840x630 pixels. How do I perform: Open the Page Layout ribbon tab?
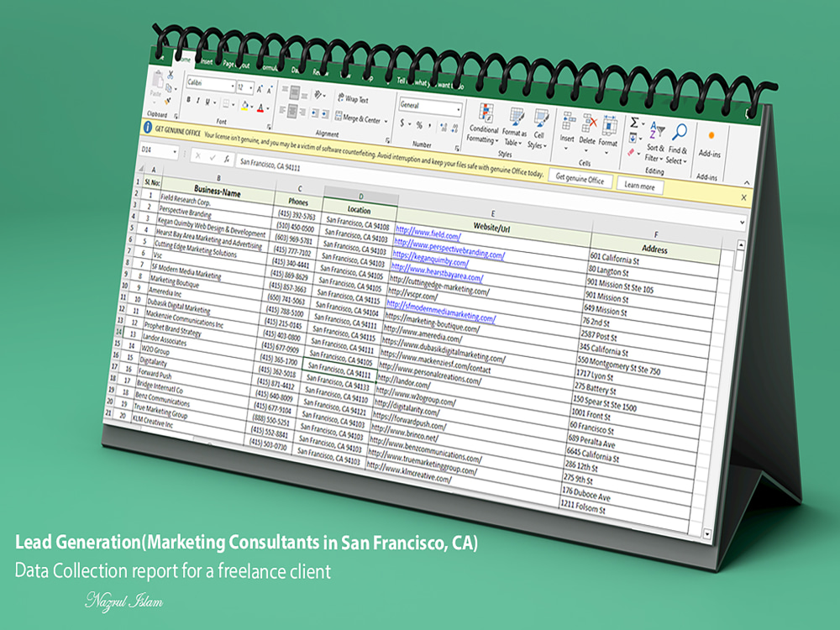236,65
